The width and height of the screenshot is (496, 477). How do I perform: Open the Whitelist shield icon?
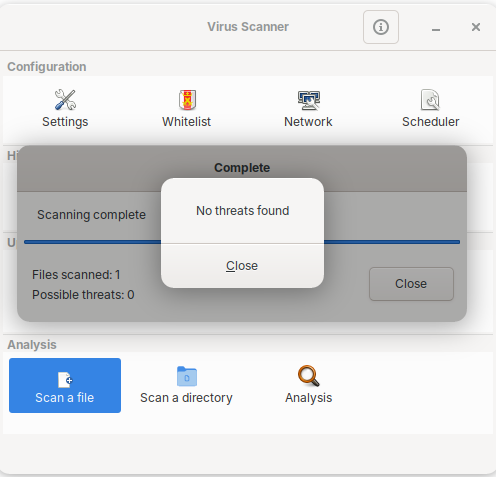tap(187, 99)
